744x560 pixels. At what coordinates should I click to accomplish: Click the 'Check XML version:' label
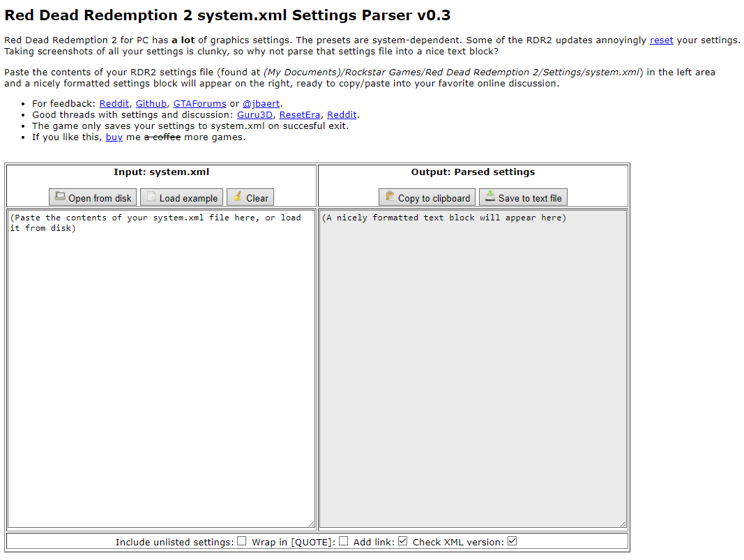(458, 542)
